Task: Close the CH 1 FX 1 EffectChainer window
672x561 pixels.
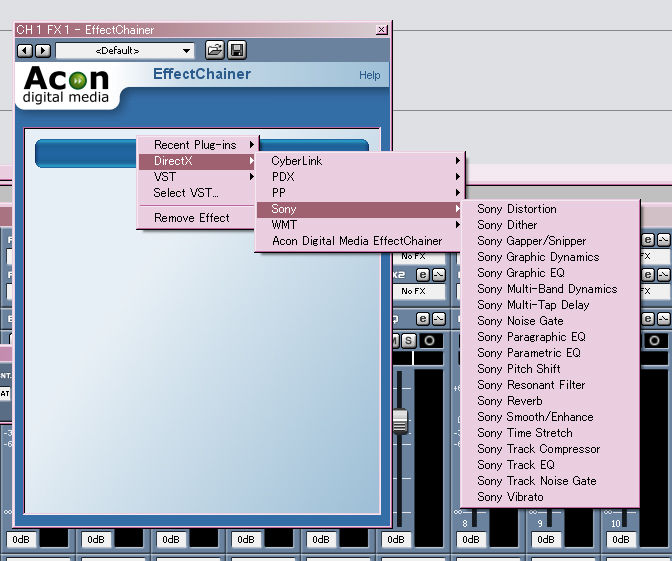Action: click(381, 30)
